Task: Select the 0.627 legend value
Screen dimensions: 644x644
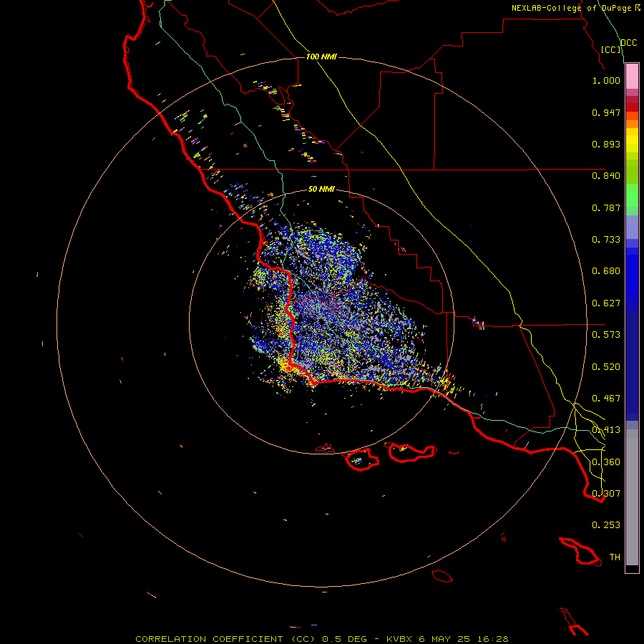Action: [x=606, y=303]
